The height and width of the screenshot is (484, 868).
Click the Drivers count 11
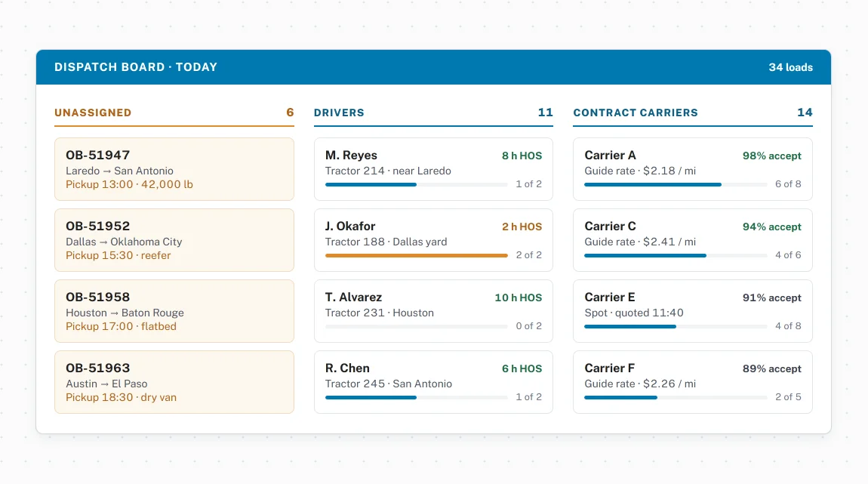point(545,113)
